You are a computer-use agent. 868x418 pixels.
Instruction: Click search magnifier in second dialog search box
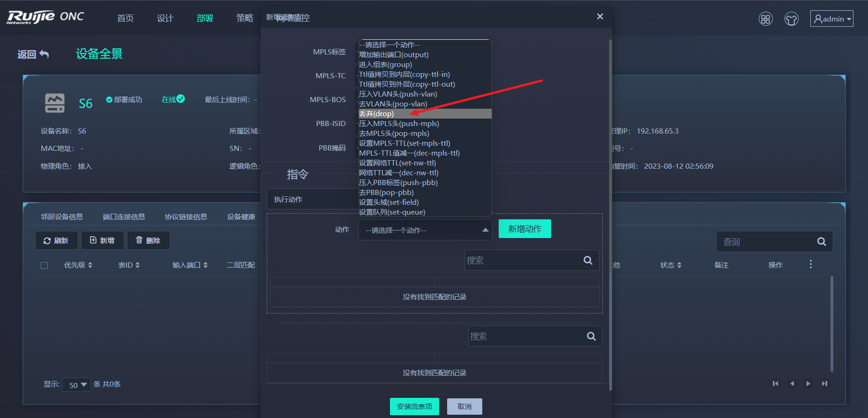click(591, 336)
